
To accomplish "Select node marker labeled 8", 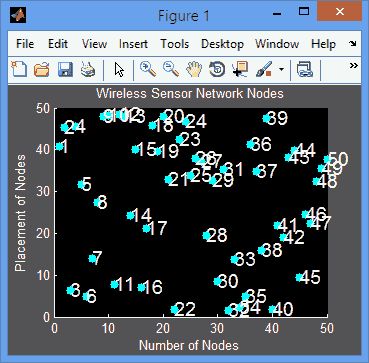I will tap(97, 202).
